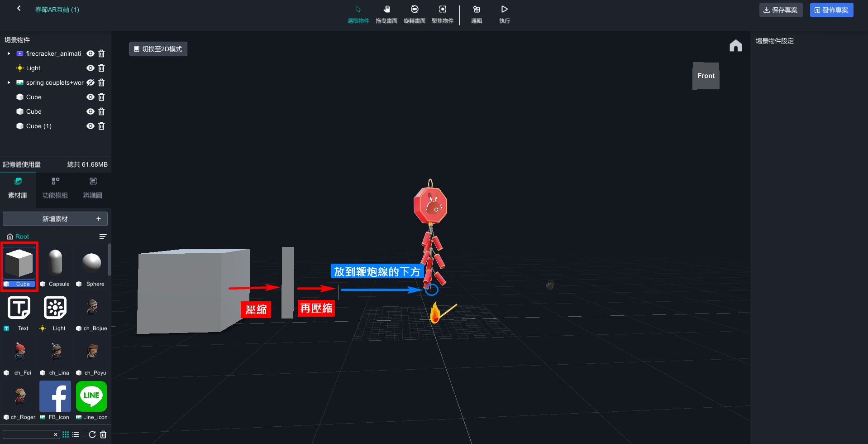Switch to the 功能模組 tab

click(x=55, y=188)
